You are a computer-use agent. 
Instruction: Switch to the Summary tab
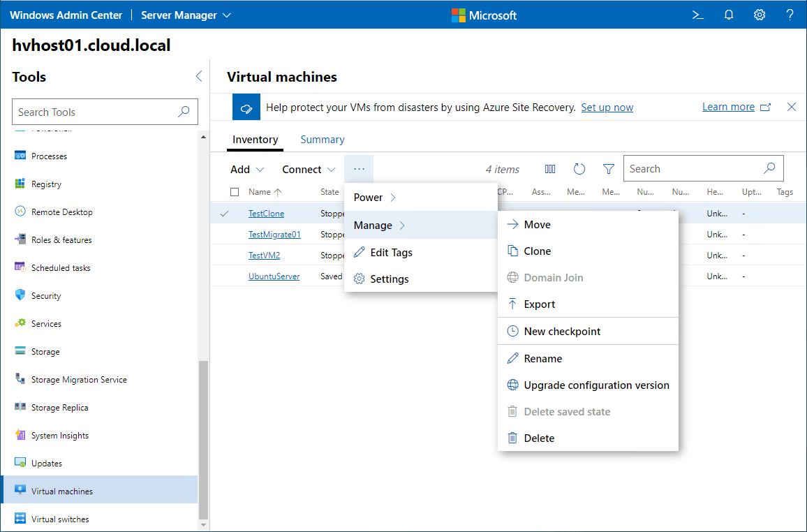[x=322, y=140]
